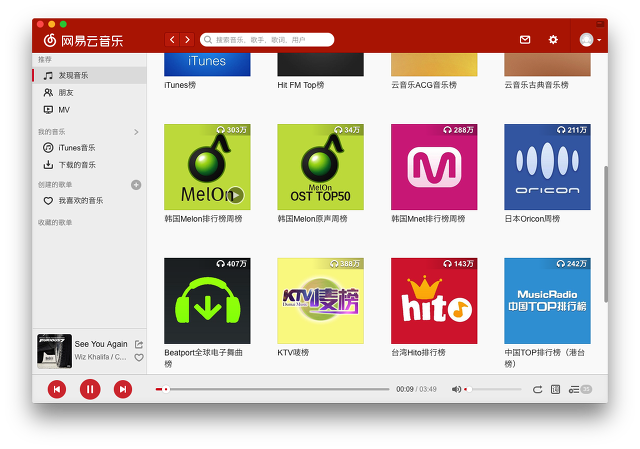Screen dimensions: 640x449
Task: Click the user avatar in the header
Action: click(587, 40)
